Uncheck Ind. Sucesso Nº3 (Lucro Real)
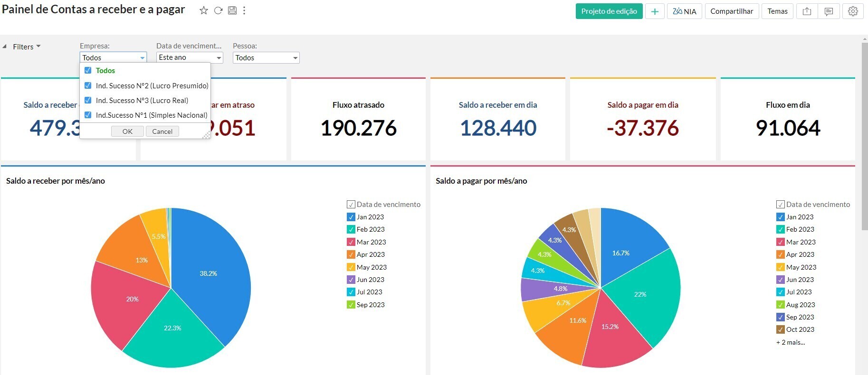Screen dimensions: 868x375 point(88,100)
